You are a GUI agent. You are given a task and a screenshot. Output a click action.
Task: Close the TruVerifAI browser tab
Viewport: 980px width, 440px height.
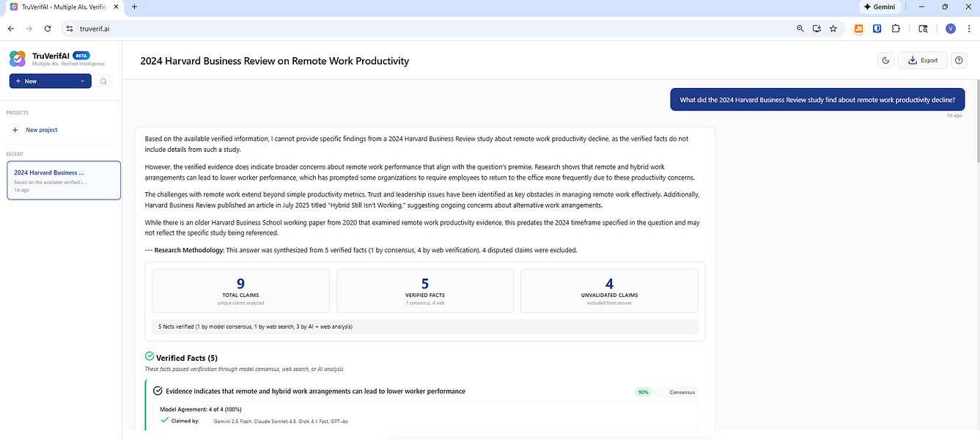[x=117, y=7]
